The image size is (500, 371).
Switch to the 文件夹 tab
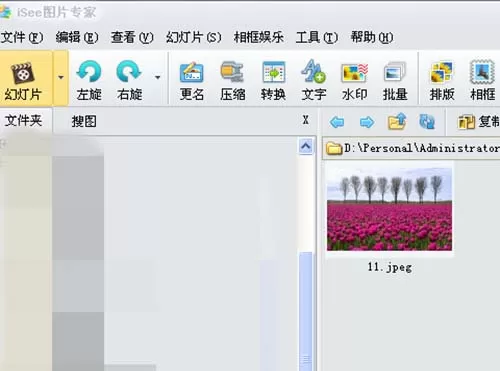click(23, 120)
